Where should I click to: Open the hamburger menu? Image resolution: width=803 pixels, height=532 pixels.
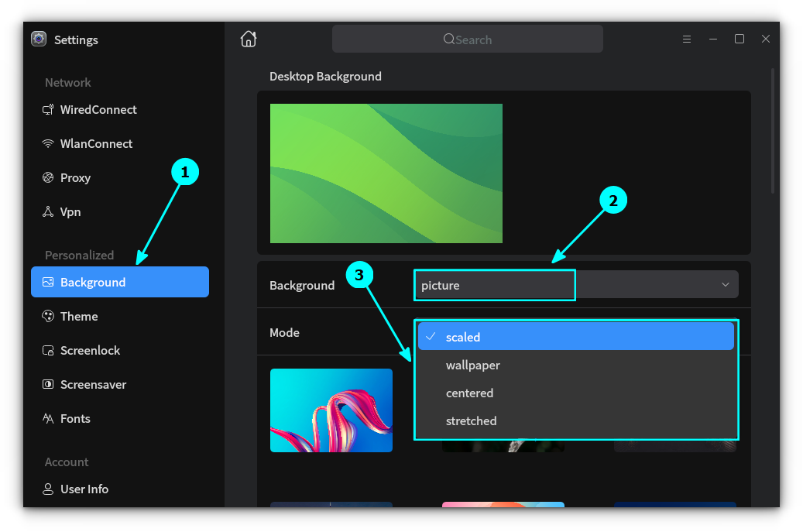[687, 38]
